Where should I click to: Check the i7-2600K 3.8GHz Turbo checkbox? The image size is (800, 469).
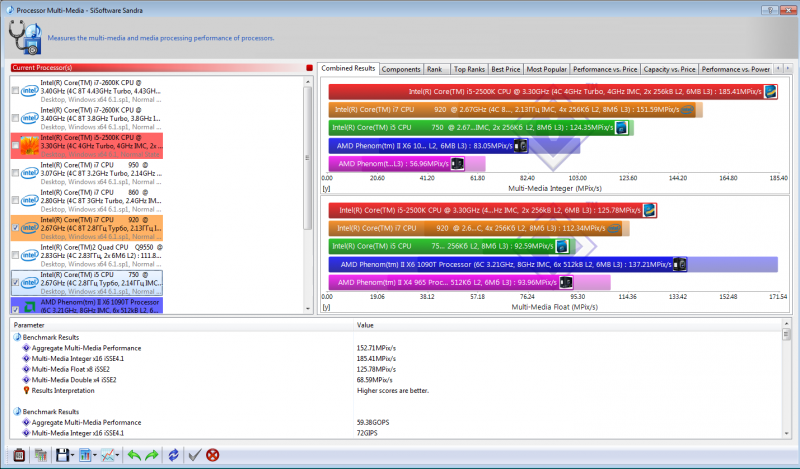point(15,118)
